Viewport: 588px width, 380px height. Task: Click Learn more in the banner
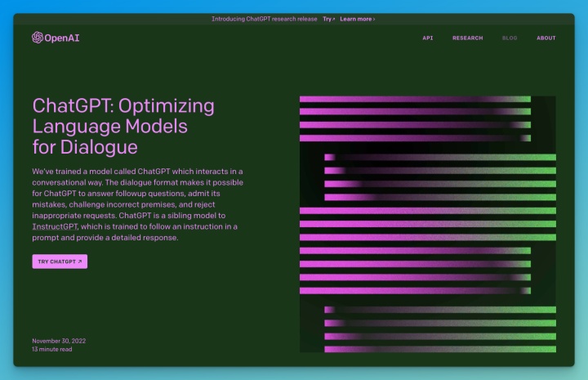click(x=358, y=19)
